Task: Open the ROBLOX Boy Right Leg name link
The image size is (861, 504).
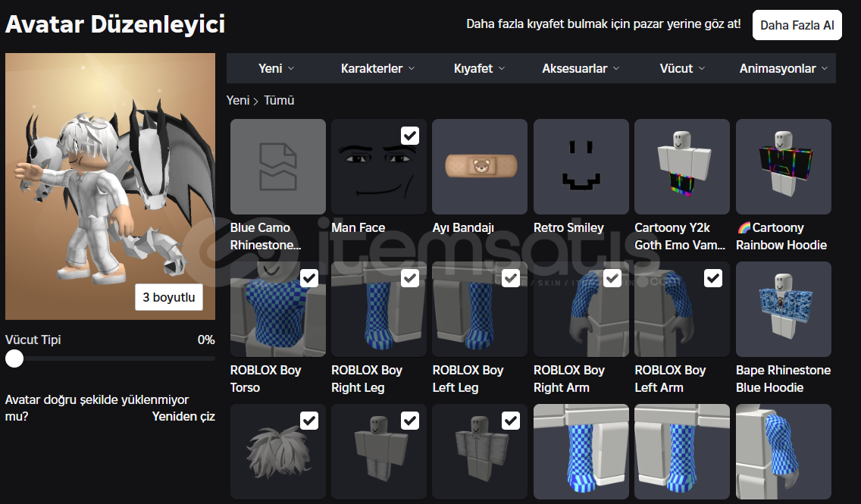Action: pyautogui.click(x=367, y=379)
